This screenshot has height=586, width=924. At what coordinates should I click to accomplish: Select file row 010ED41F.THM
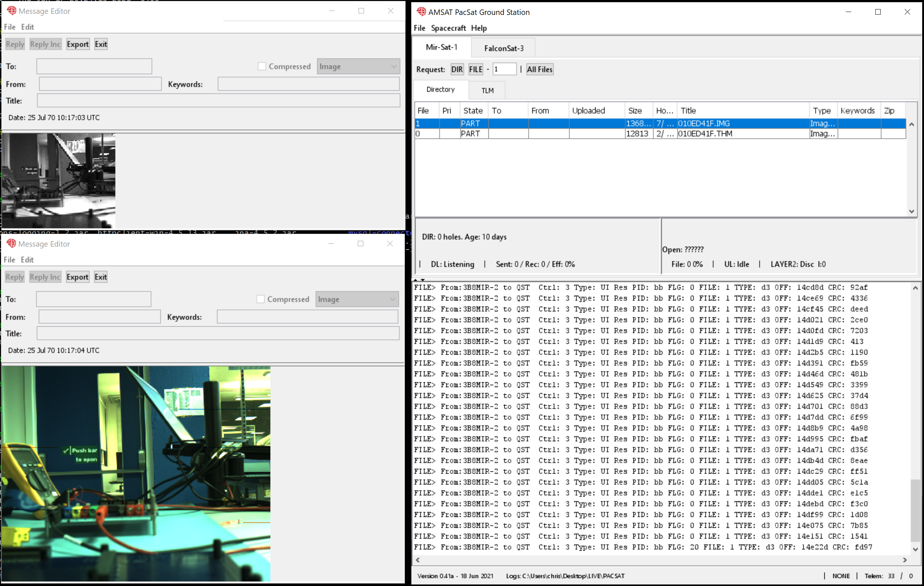tap(704, 133)
